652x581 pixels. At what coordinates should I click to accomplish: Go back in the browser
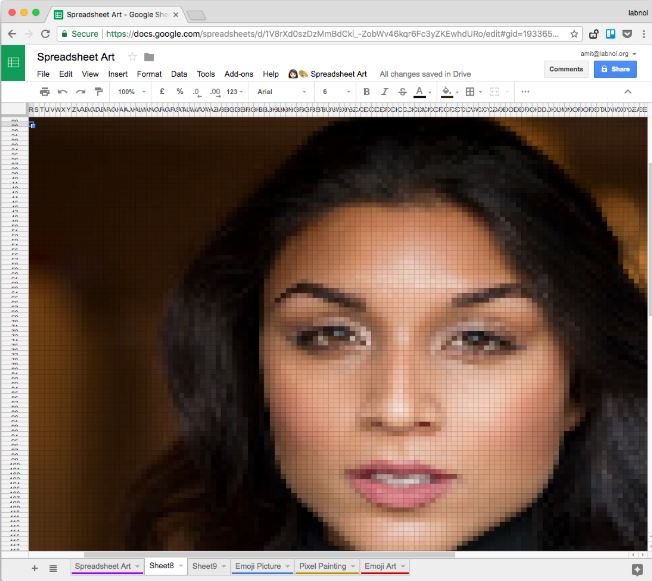click(12, 34)
